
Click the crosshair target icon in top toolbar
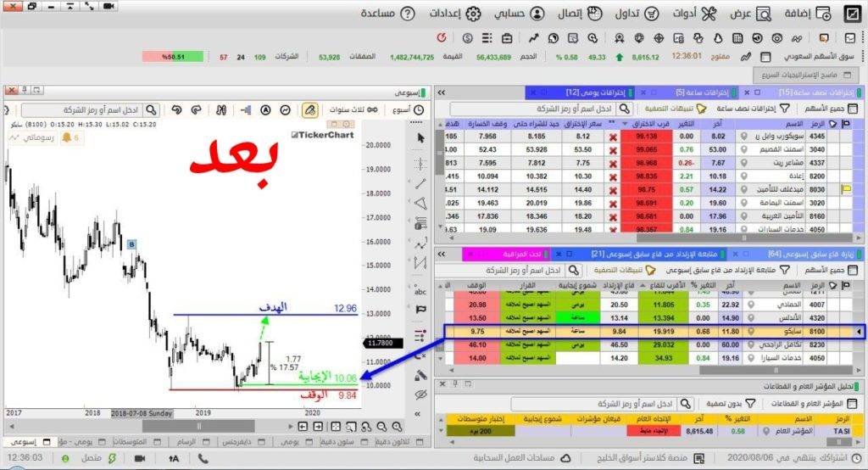[659, 37]
